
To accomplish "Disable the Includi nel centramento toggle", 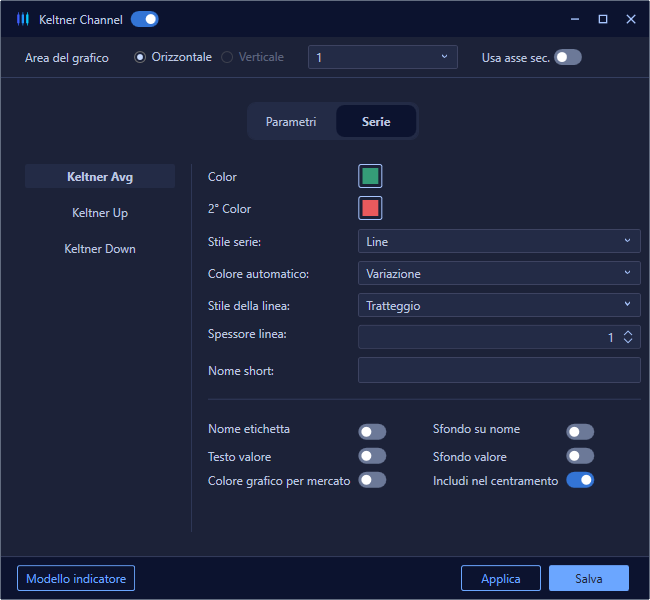I will click(x=580, y=480).
